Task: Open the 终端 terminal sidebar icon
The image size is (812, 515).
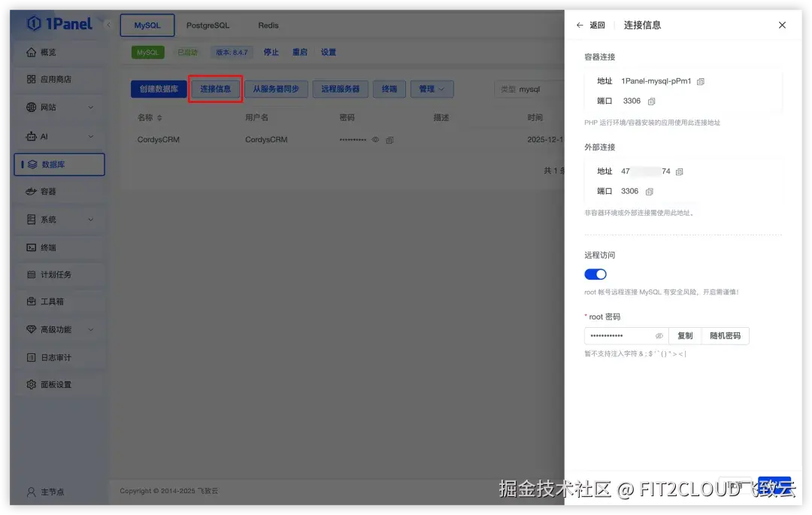Action: 31,247
